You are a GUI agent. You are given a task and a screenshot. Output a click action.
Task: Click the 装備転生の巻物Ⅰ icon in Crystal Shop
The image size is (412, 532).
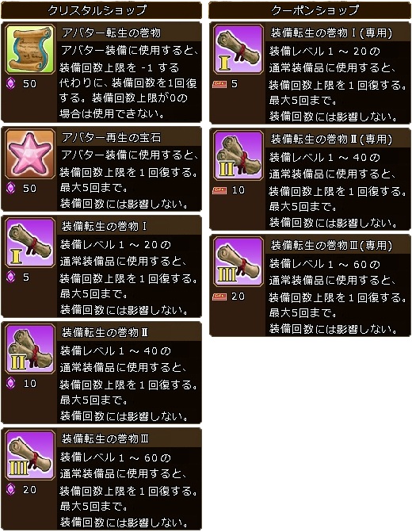30,243
